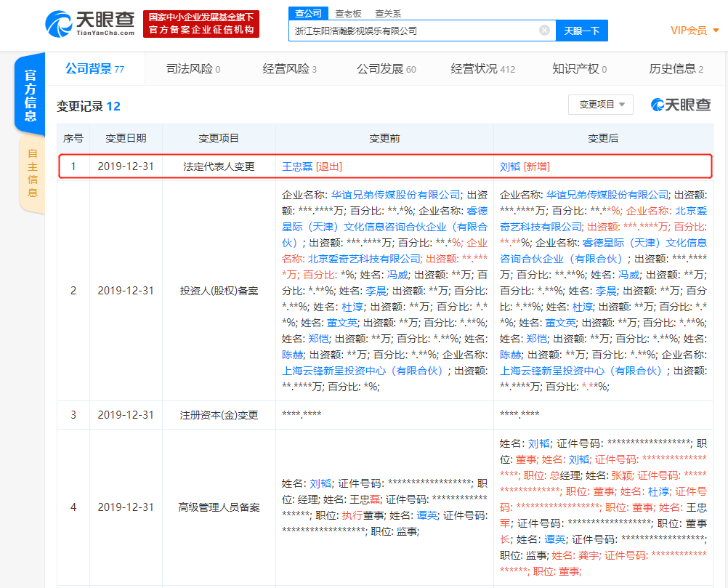Click the 天眼一下 search button
The image size is (728, 588).
(x=581, y=30)
